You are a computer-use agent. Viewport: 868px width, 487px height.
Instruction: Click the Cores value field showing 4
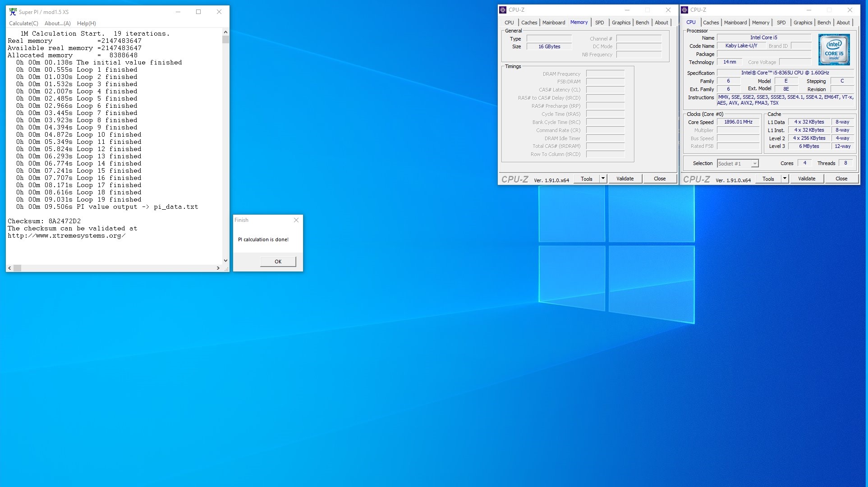[804, 163]
